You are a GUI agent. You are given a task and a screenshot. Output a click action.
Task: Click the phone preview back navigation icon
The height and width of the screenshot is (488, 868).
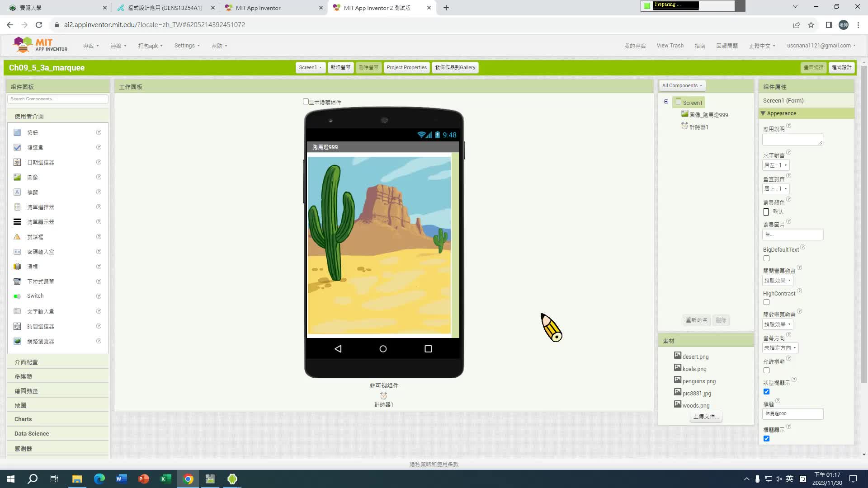pyautogui.click(x=338, y=349)
